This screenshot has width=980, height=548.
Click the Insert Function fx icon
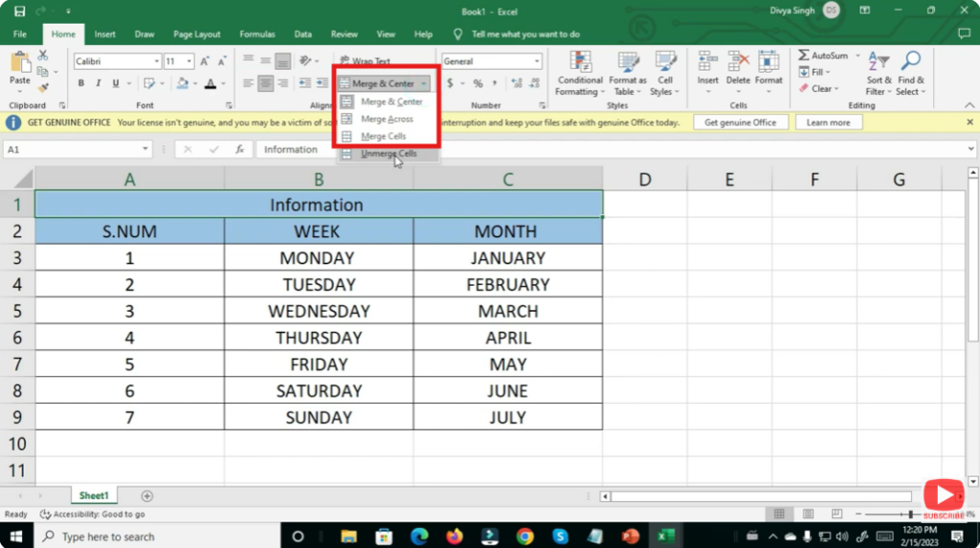239,150
